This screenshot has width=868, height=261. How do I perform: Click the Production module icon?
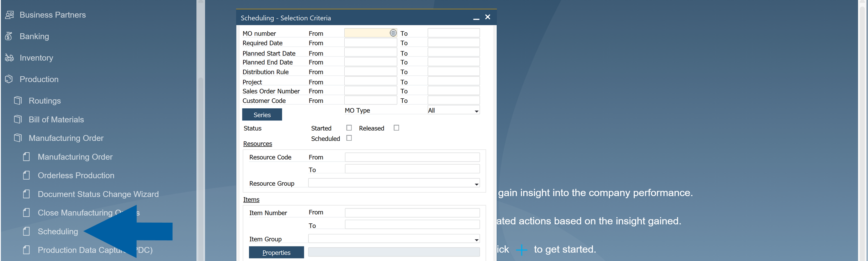coord(9,79)
